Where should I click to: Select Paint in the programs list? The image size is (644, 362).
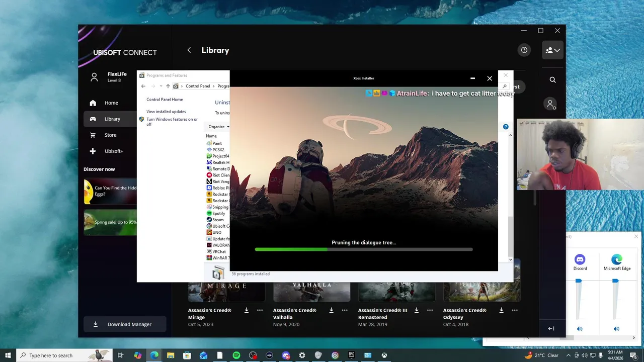pos(217,143)
